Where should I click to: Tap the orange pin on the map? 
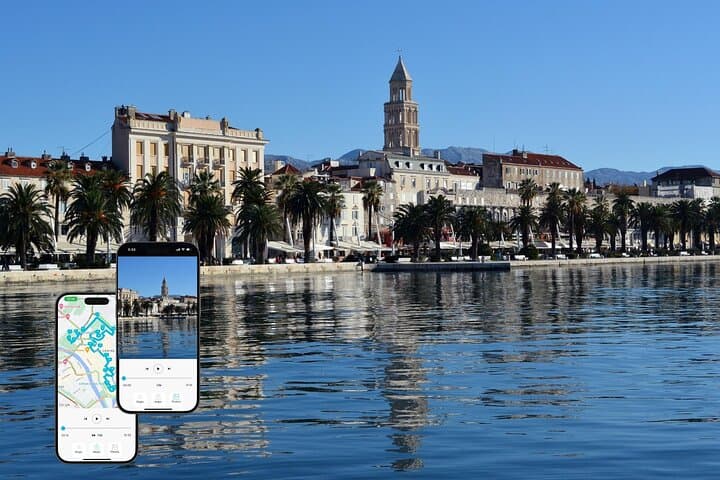(87, 350)
